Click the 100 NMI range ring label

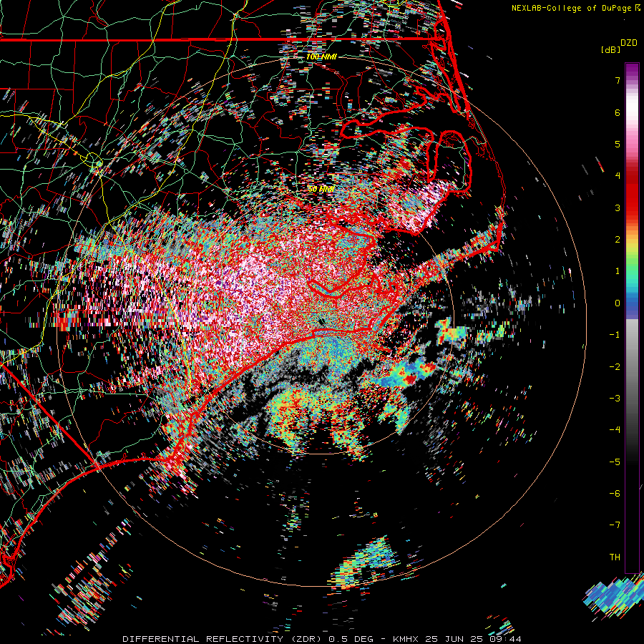pyautogui.click(x=321, y=57)
